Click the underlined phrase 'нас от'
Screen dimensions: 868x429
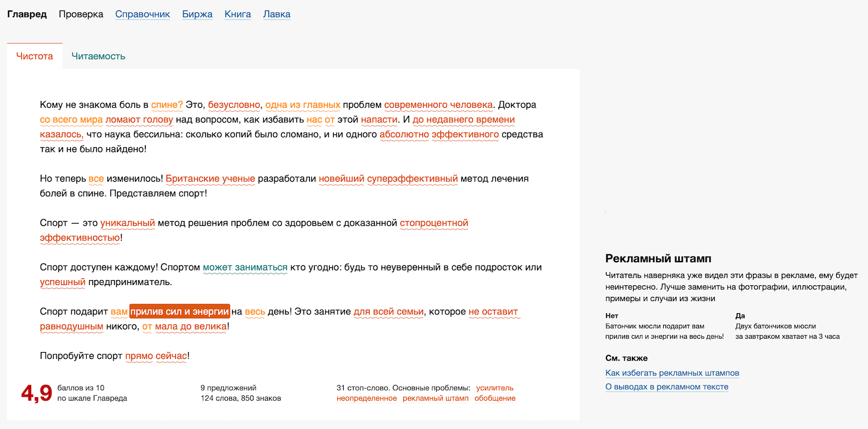click(x=321, y=120)
